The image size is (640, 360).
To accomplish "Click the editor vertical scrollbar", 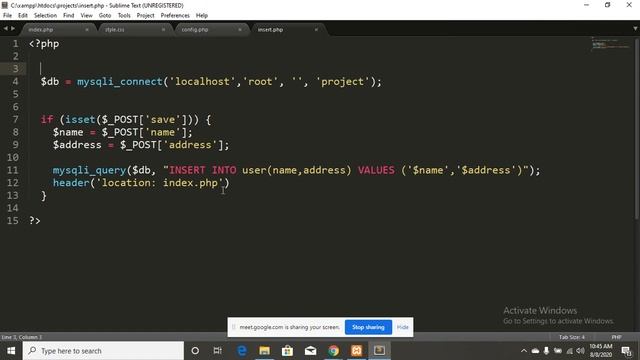I will click(637, 129).
